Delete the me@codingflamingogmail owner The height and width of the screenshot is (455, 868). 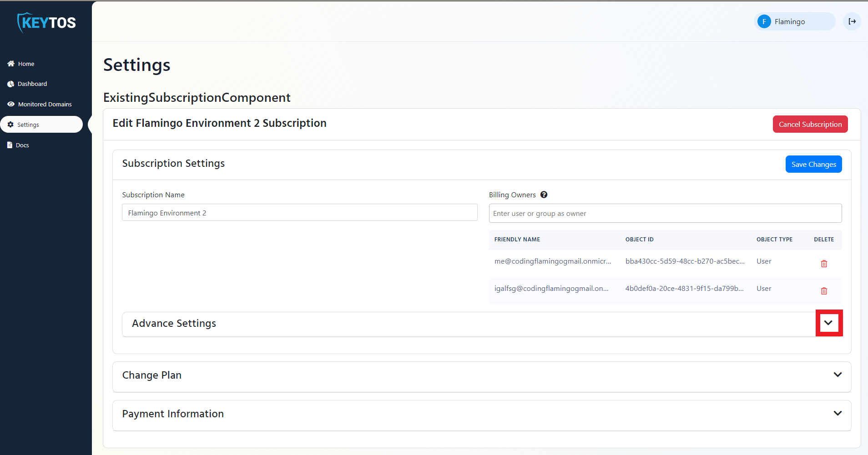click(824, 264)
